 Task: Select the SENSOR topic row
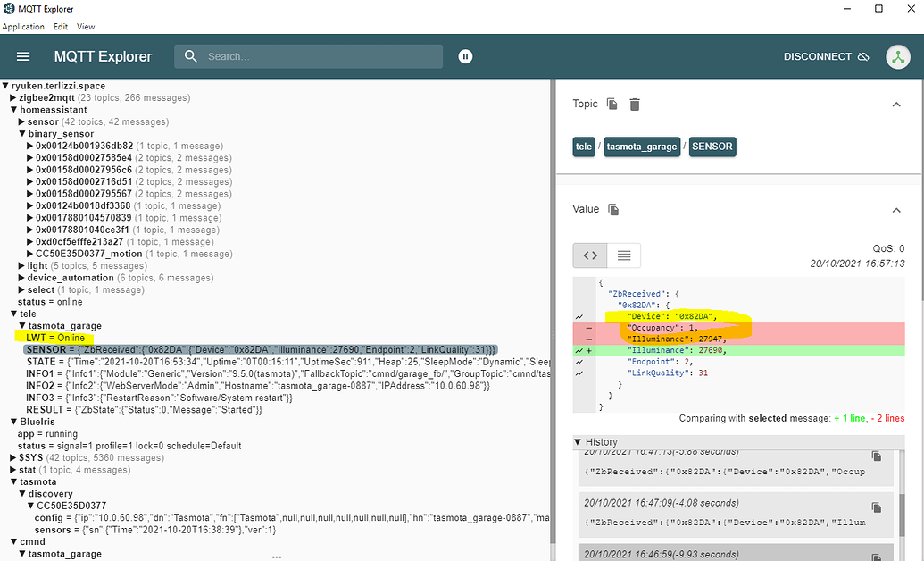pyautogui.click(x=261, y=350)
